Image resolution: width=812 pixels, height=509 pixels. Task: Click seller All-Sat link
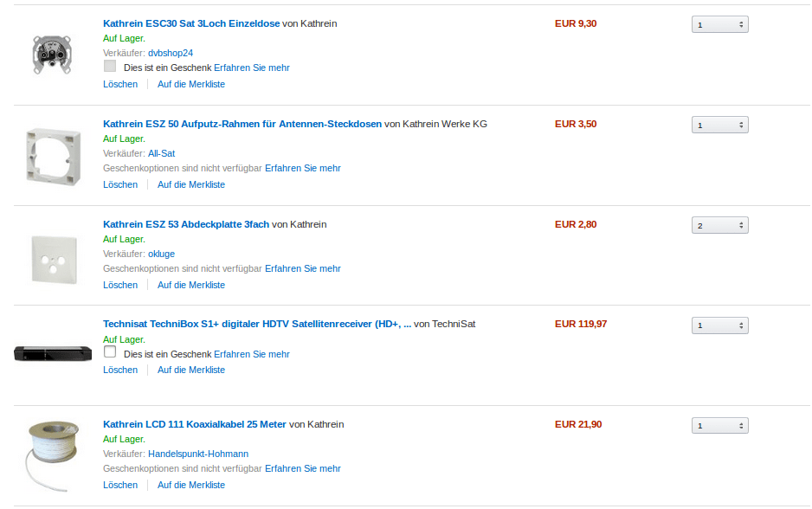pos(161,153)
